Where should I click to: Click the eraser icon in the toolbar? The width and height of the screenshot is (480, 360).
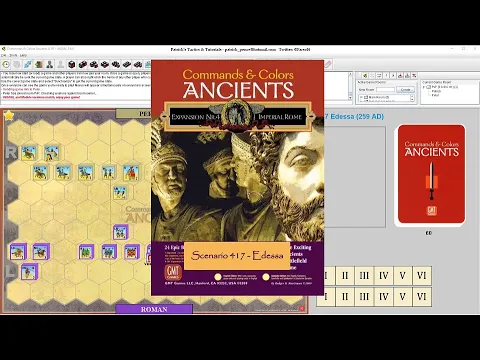point(328,64)
